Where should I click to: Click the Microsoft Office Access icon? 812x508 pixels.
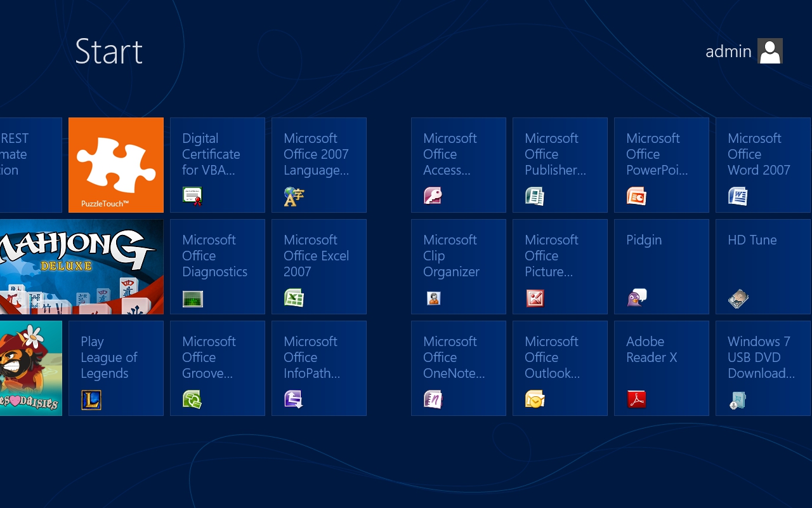[x=433, y=197]
